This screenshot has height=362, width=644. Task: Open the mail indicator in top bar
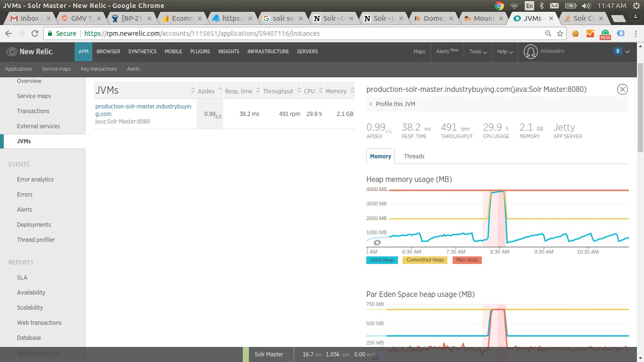554,6
